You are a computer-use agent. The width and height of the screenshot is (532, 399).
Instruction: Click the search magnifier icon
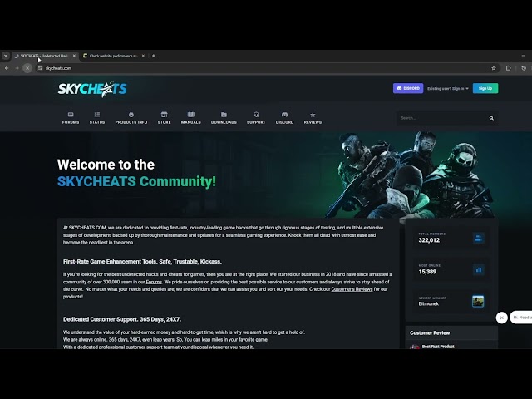click(491, 118)
